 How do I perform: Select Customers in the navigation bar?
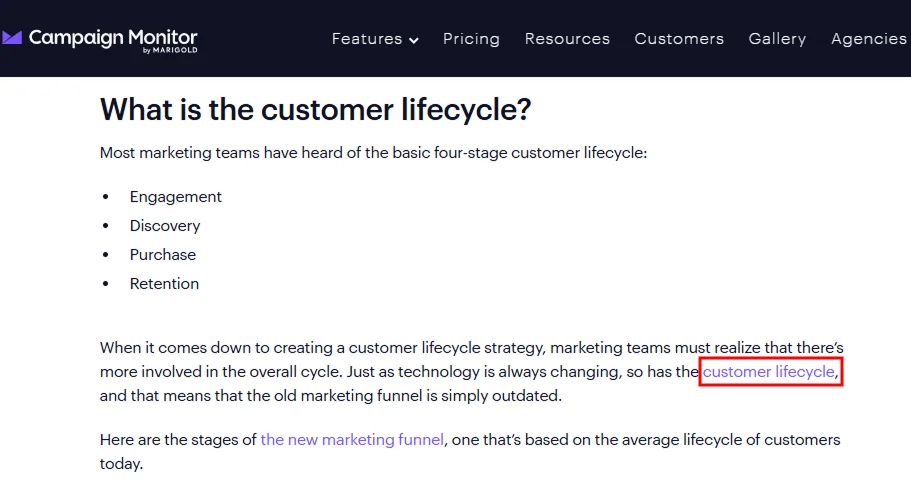(x=679, y=39)
